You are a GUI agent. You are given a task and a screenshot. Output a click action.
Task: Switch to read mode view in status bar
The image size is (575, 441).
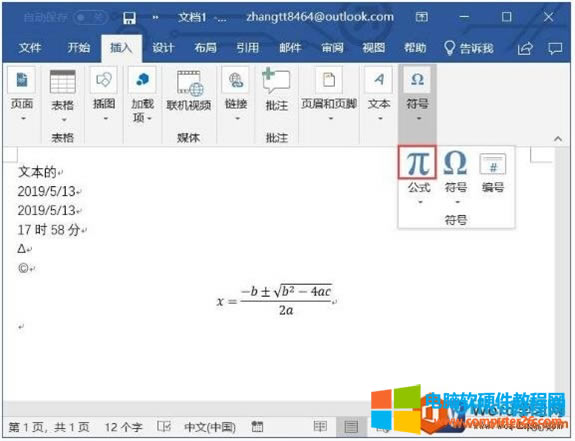pyautogui.click(x=321, y=427)
